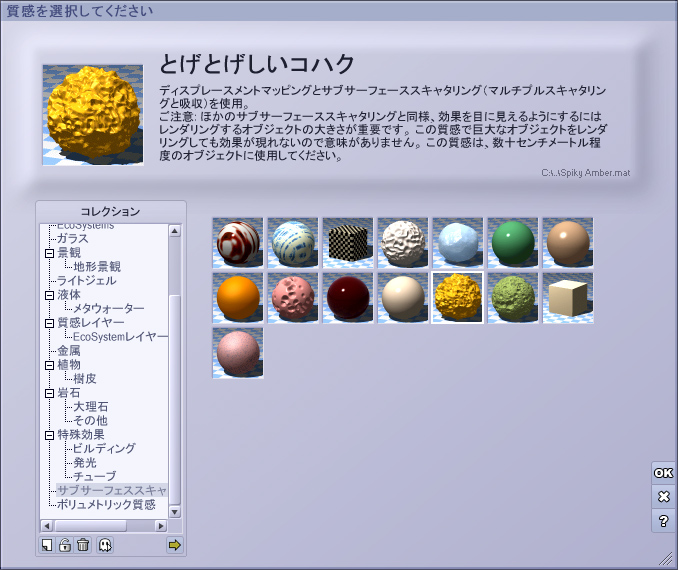Click the コレクション panel header
This screenshot has width=678, height=570.
(110, 211)
